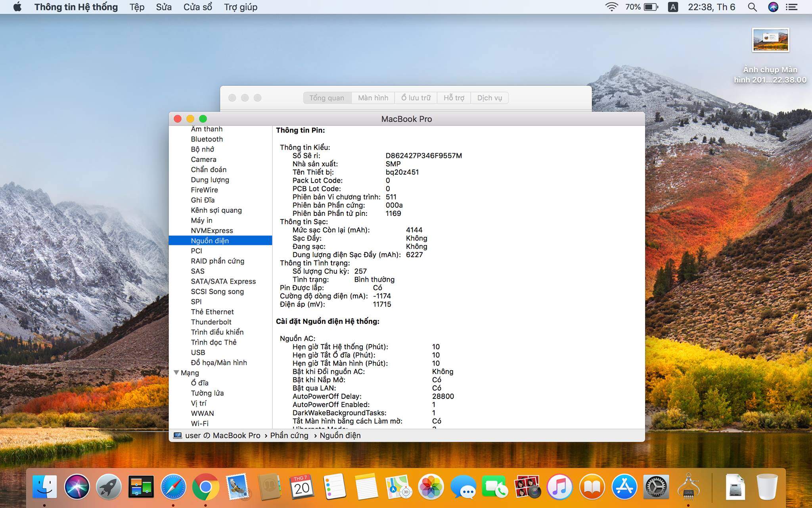Open System Preferences gear in the dock
The width and height of the screenshot is (812, 508).
656,487
